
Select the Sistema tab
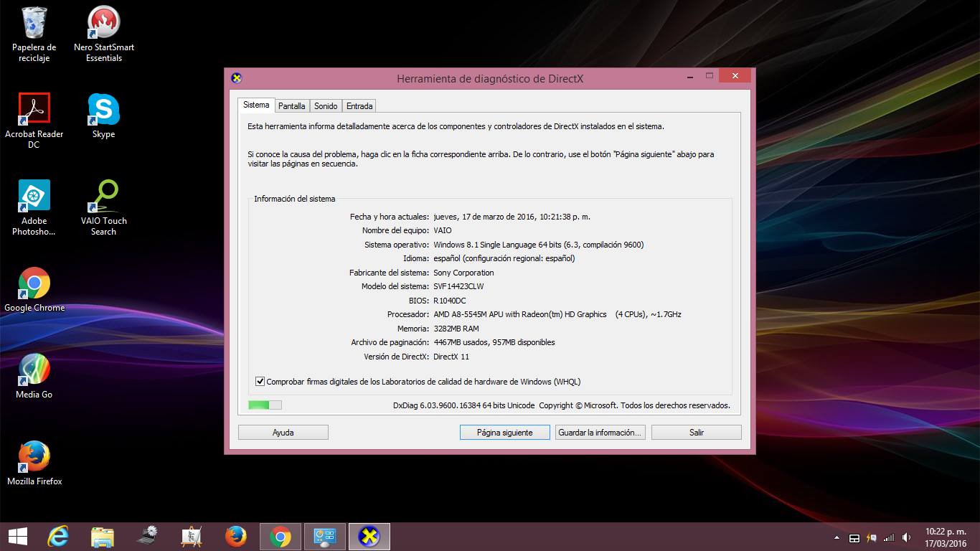tap(256, 105)
